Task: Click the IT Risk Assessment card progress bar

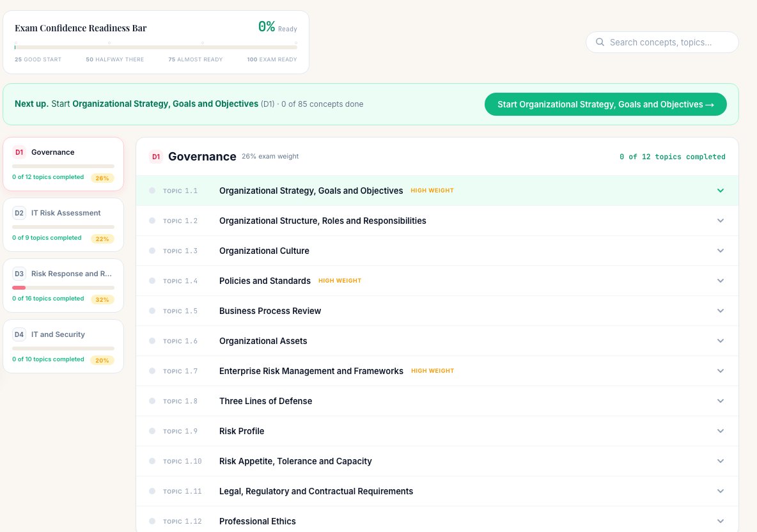Action: (x=63, y=227)
